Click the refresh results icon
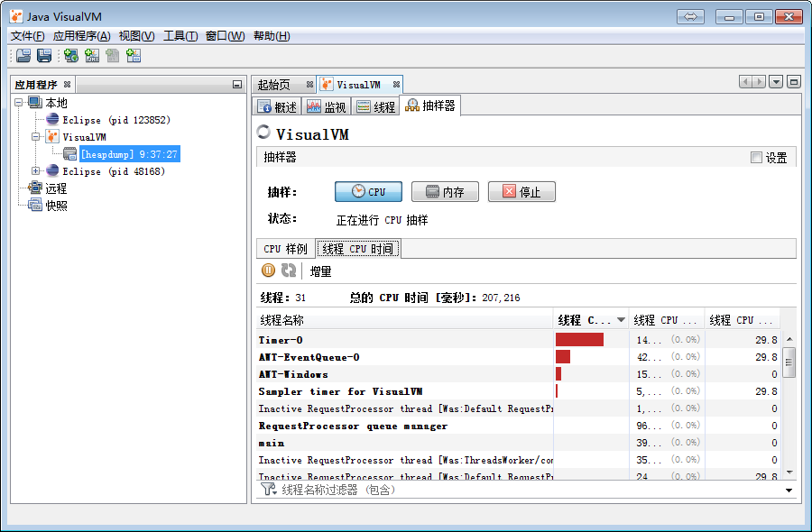Viewport: 812px width, 532px height. click(x=289, y=271)
